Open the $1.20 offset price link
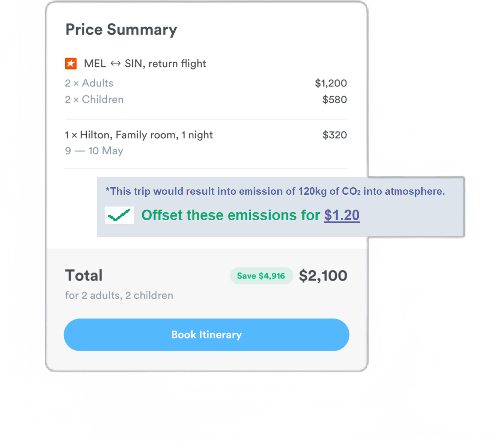The image size is (499, 448). 342,215
